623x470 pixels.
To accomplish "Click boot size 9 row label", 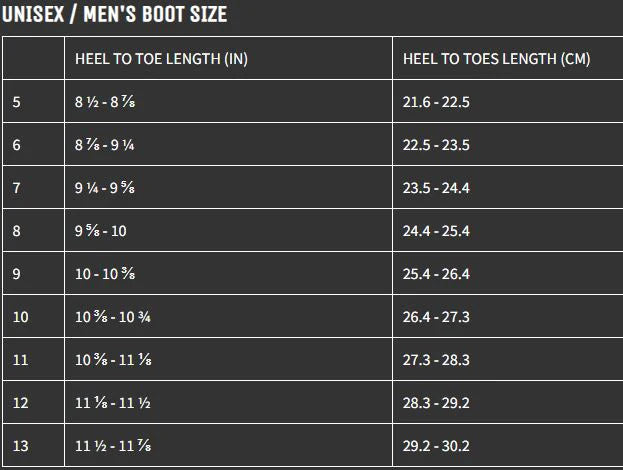I will click(x=16, y=274).
